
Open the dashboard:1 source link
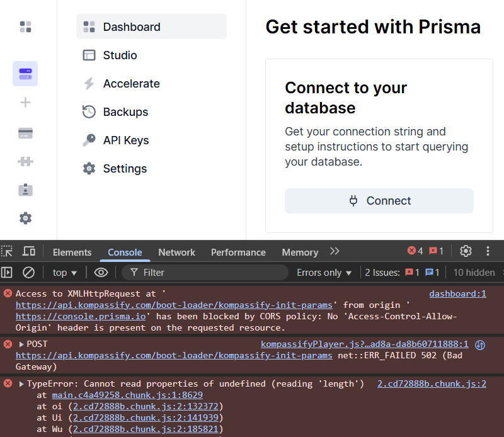pos(458,293)
